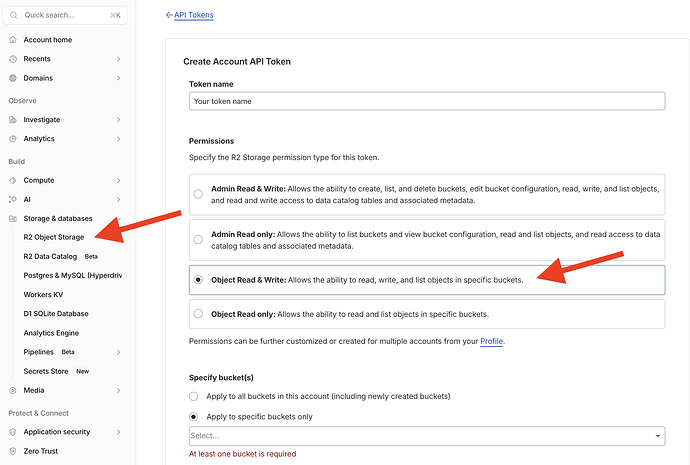Click the Media sidebar icon
690x465 pixels.
tap(13, 390)
